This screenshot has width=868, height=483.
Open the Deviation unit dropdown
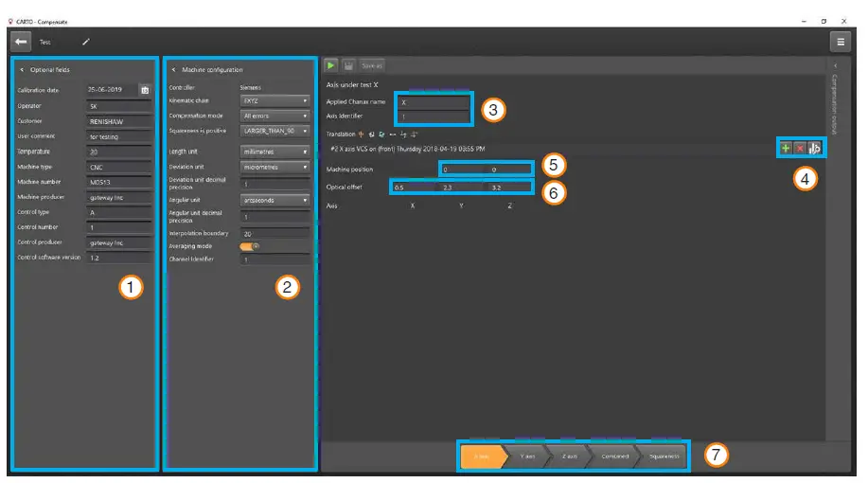tap(275, 167)
